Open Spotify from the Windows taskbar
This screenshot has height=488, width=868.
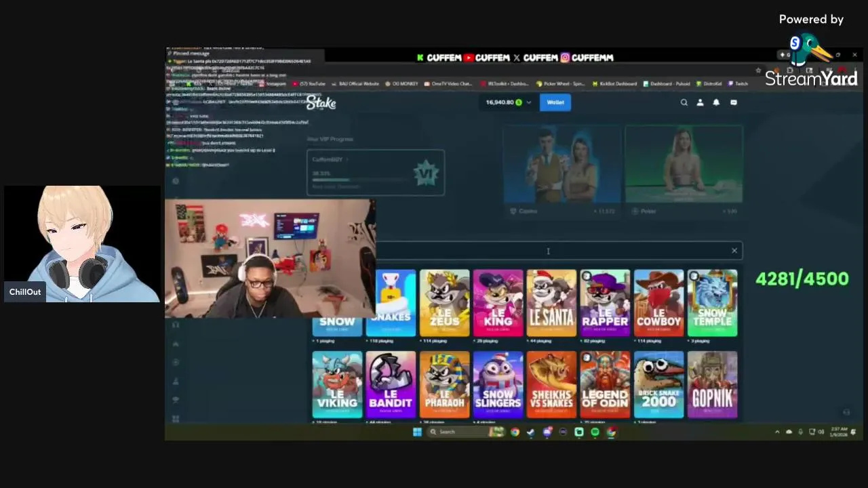(x=595, y=432)
